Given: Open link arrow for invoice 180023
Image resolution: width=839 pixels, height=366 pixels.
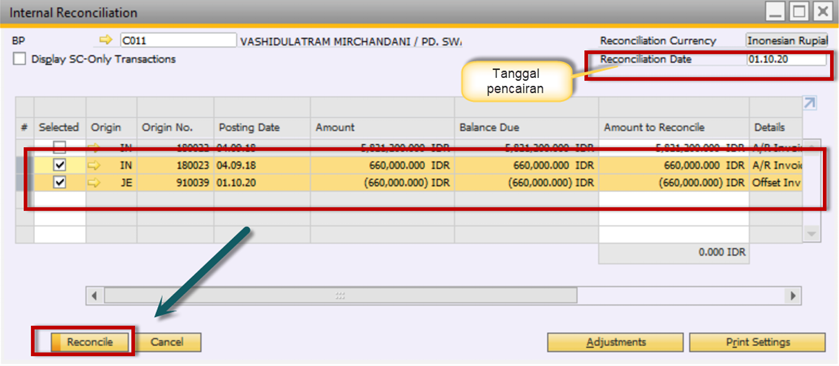Looking at the screenshot, I should point(94,166).
